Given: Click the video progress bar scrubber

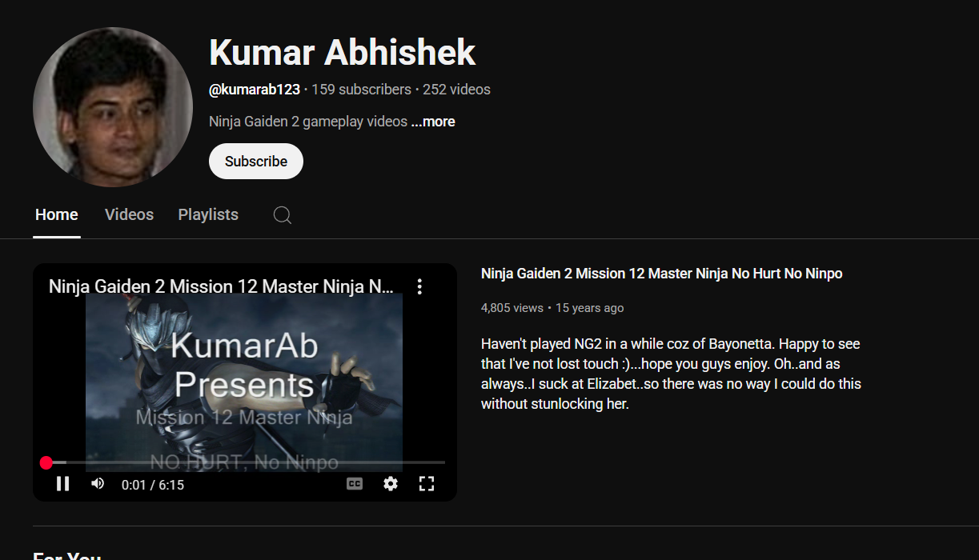Looking at the screenshot, I should point(46,462).
